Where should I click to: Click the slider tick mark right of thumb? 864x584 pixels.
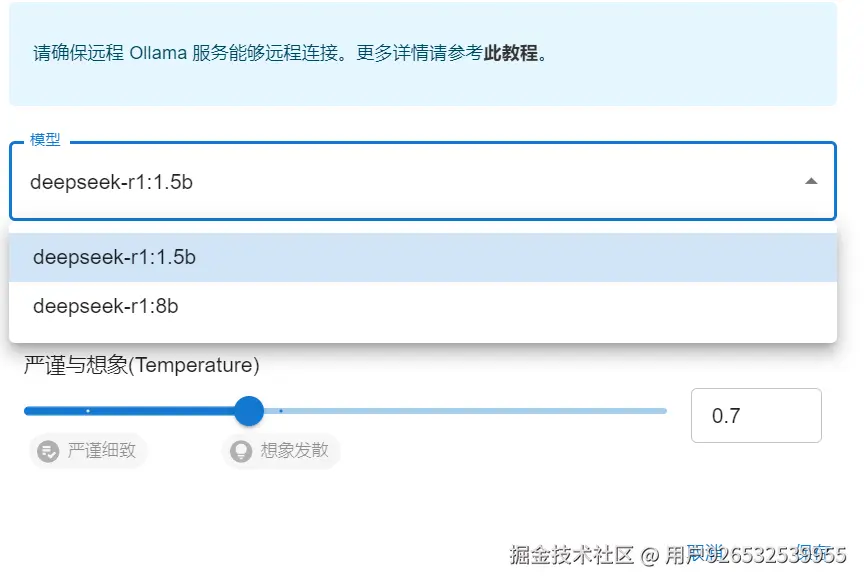(281, 411)
